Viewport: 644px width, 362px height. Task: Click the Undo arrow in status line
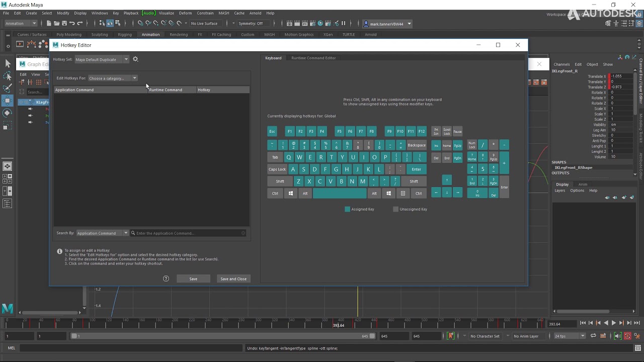click(72, 23)
